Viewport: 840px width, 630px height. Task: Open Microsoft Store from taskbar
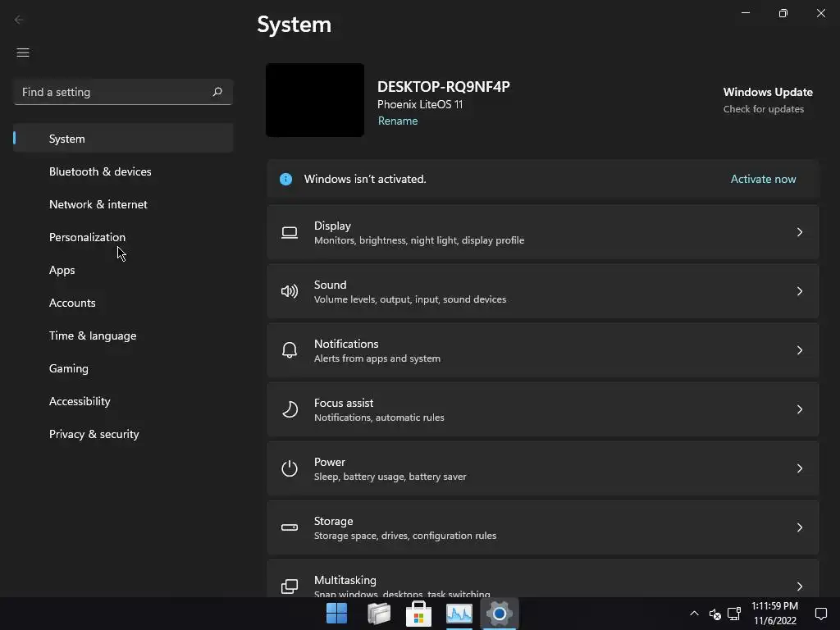click(x=418, y=614)
